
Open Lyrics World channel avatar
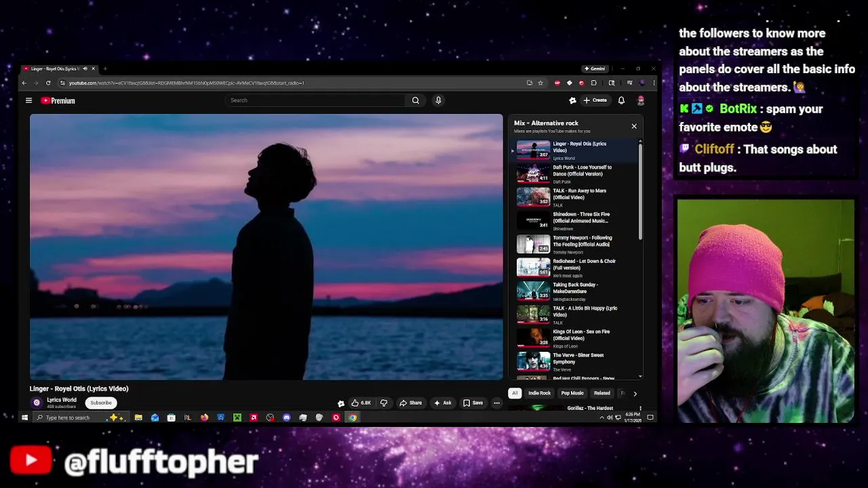pyautogui.click(x=37, y=403)
